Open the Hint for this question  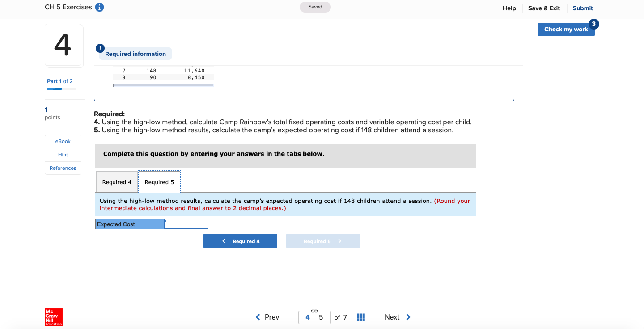tap(63, 155)
